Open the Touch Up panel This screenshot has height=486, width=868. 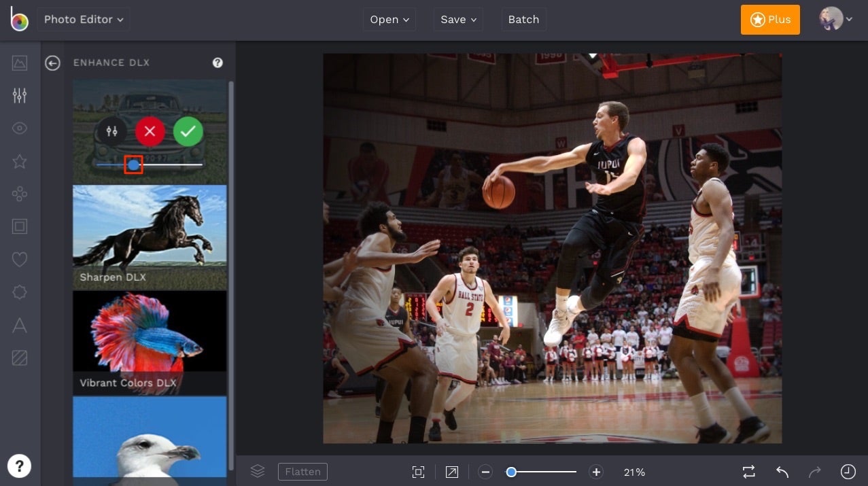pyautogui.click(x=19, y=128)
